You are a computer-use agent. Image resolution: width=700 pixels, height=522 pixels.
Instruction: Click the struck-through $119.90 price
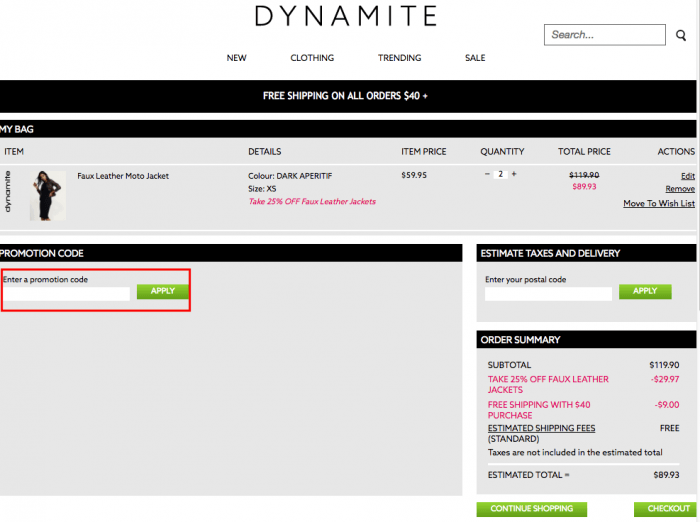tap(584, 175)
